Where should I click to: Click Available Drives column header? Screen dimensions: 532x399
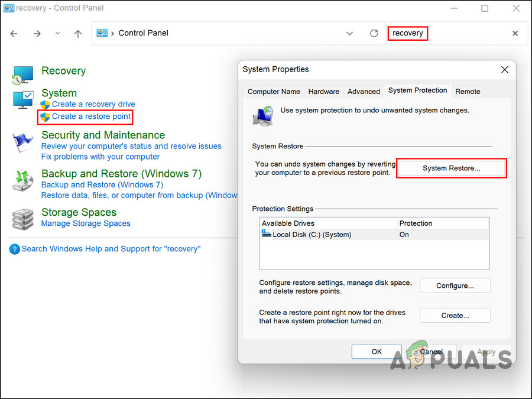[329, 223]
